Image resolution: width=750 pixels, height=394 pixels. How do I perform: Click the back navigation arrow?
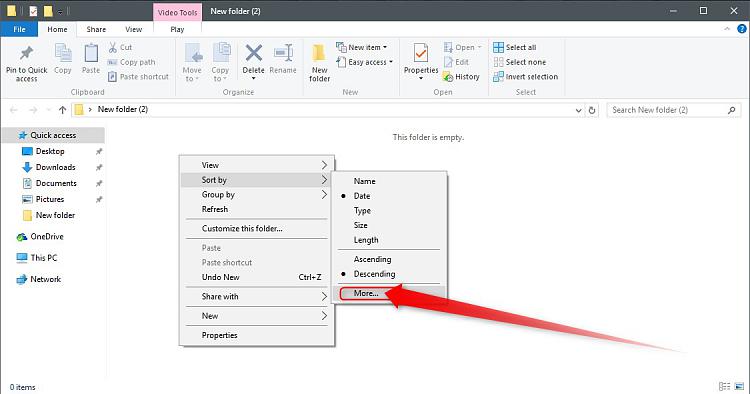(14, 110)
